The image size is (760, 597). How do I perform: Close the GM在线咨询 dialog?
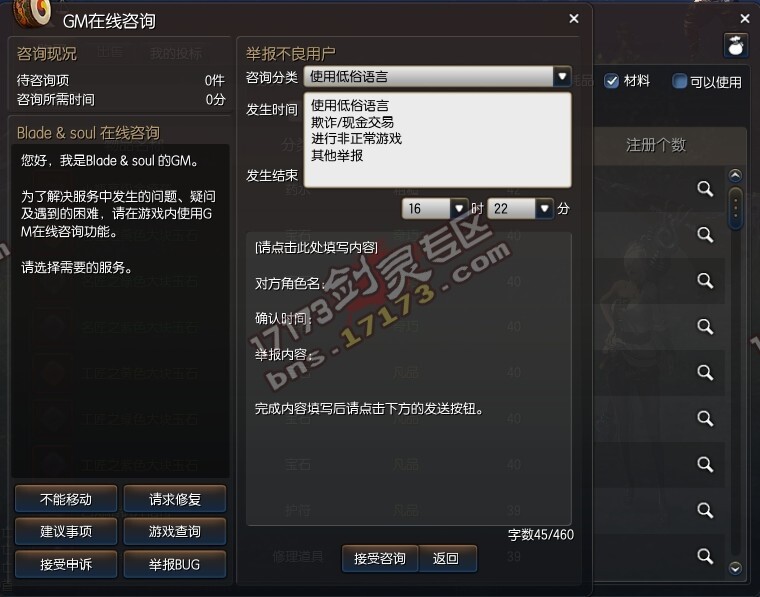[x=574, y=18]
